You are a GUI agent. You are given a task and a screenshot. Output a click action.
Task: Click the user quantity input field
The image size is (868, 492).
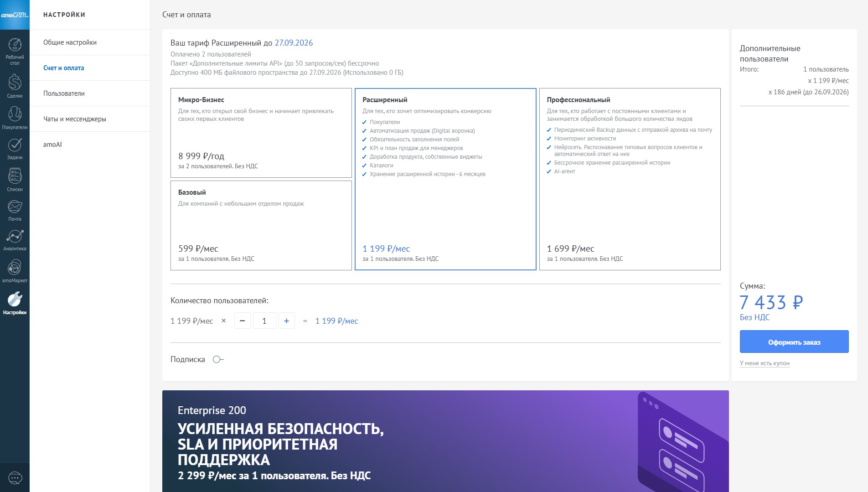pos(264,321)
